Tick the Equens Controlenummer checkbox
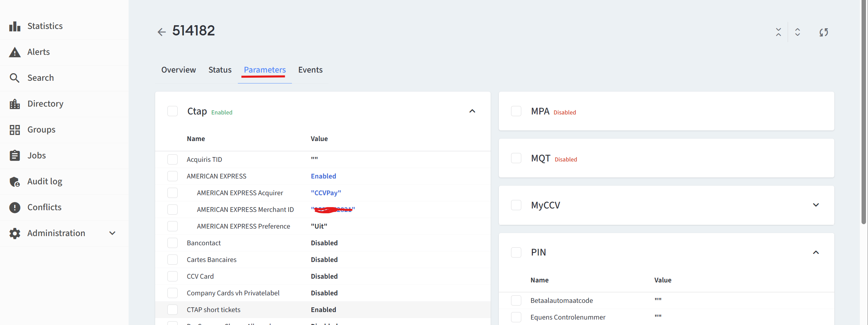868x325 pixels. [x=516, y=318]
